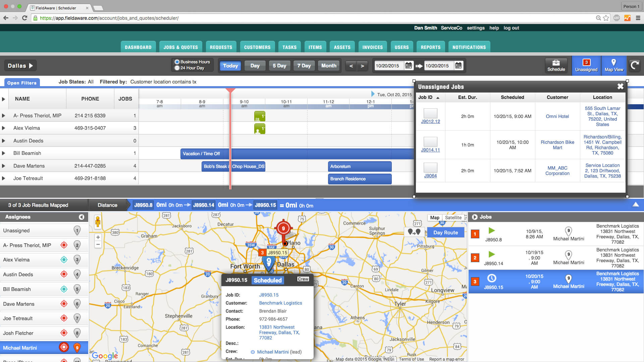Sort by Job ID column arrow
644x362 pixels.
point(438,98)
